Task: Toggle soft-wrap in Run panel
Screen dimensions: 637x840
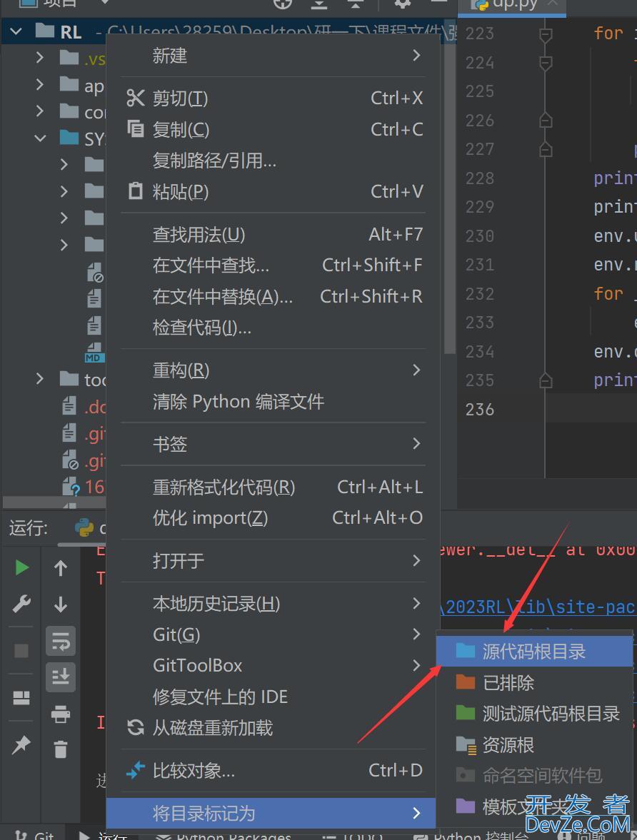Action: 61,641
